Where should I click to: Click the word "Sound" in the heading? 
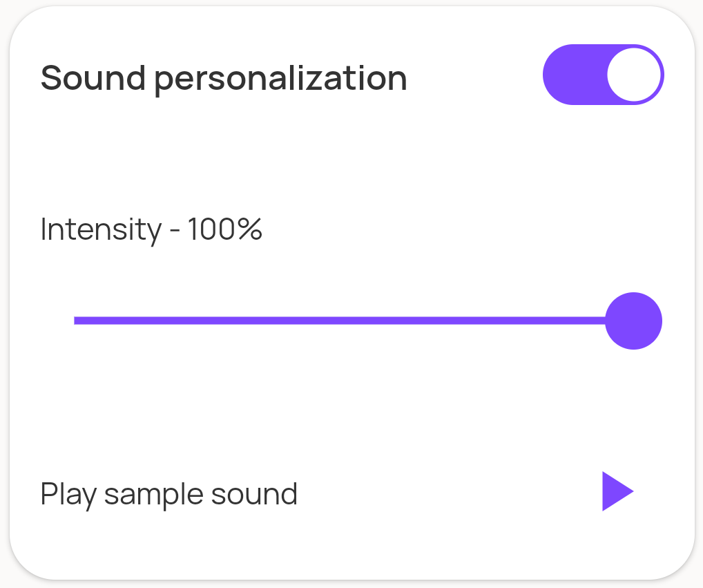pos(93,78)
